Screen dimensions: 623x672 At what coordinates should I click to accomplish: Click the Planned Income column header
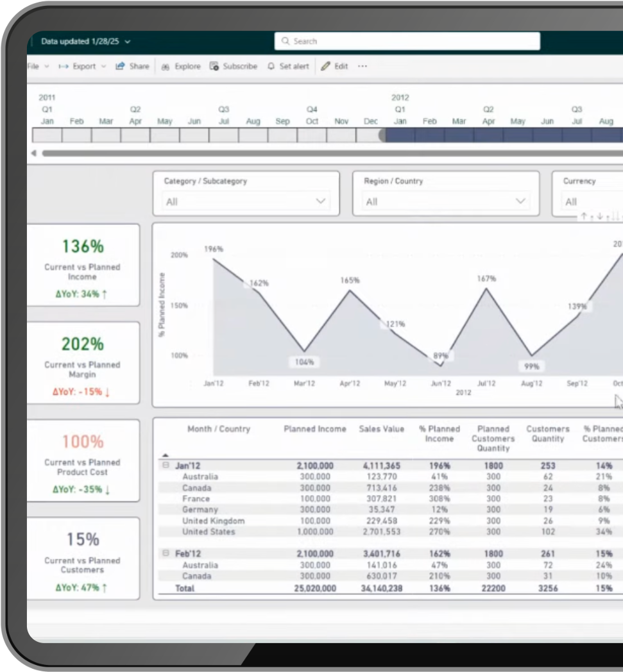[x=314, y=429]
